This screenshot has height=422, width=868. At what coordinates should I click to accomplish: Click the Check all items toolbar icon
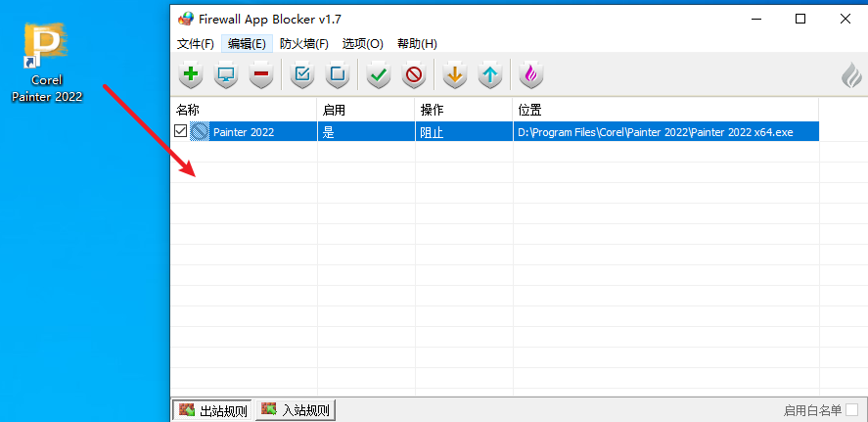coord(302,74)
